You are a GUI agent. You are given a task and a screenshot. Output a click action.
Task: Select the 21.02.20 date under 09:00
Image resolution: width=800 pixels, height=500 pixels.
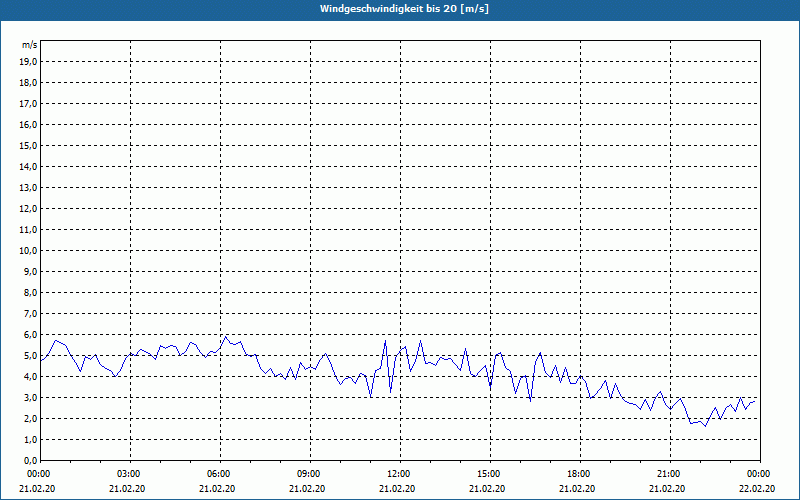tap(307, 488)
